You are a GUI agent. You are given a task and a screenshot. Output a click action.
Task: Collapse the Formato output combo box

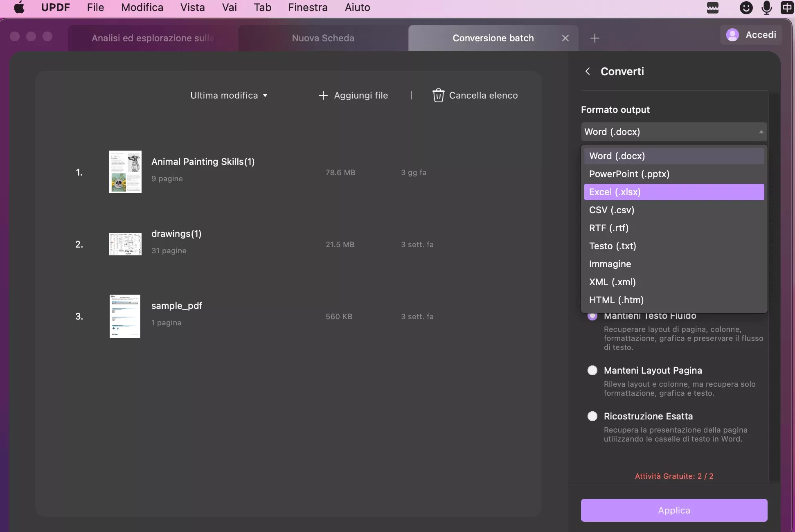(674, 132)
